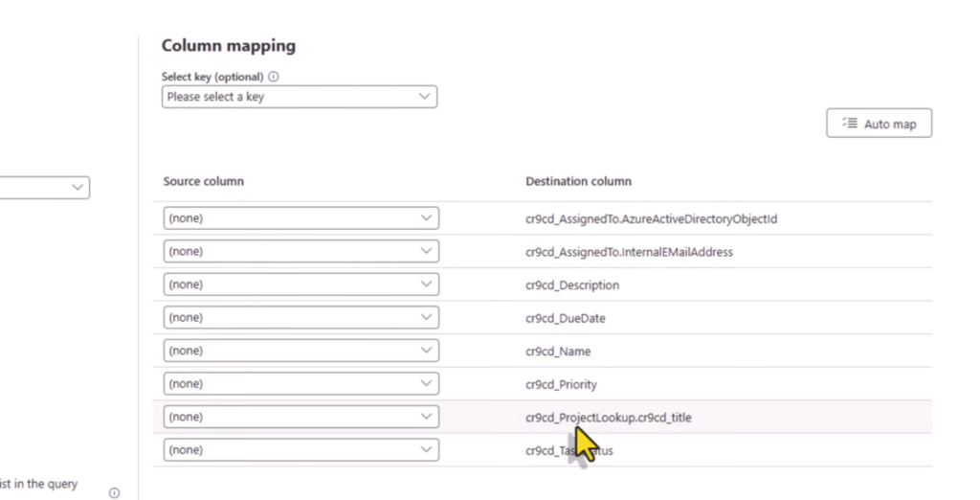980x500 pixels.
Task: Open source column dropdown for cr9cd_DueDate
Action: coord(301,318)
